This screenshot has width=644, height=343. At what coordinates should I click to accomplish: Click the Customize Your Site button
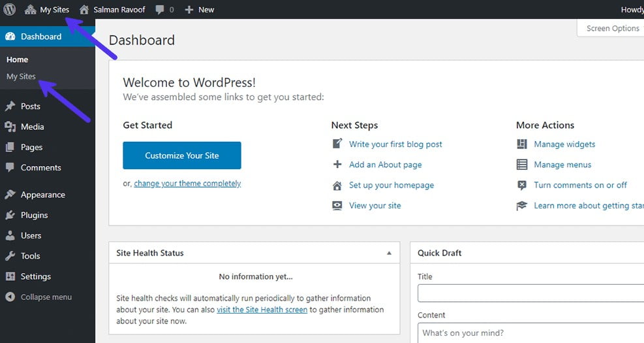point(182,155)
